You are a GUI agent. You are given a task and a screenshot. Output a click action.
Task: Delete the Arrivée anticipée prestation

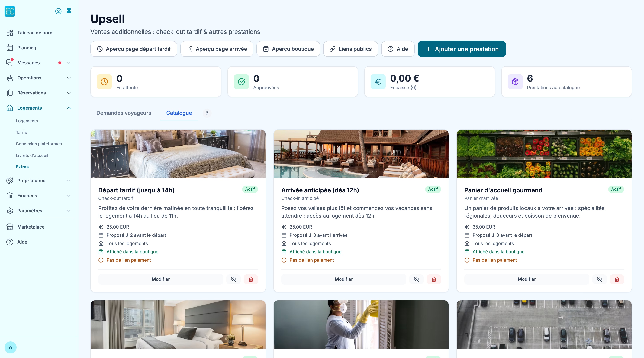tap(434, 279)
